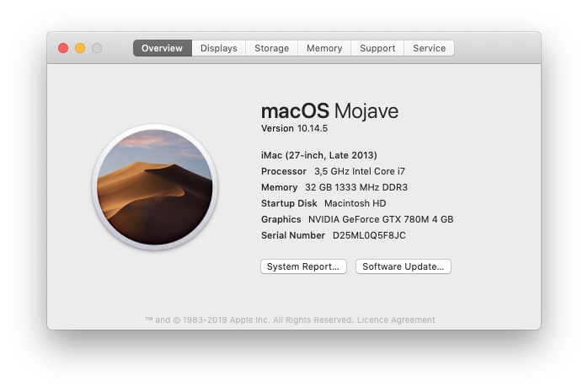
Task: Open the Service tab
Action: coord(429,48)
